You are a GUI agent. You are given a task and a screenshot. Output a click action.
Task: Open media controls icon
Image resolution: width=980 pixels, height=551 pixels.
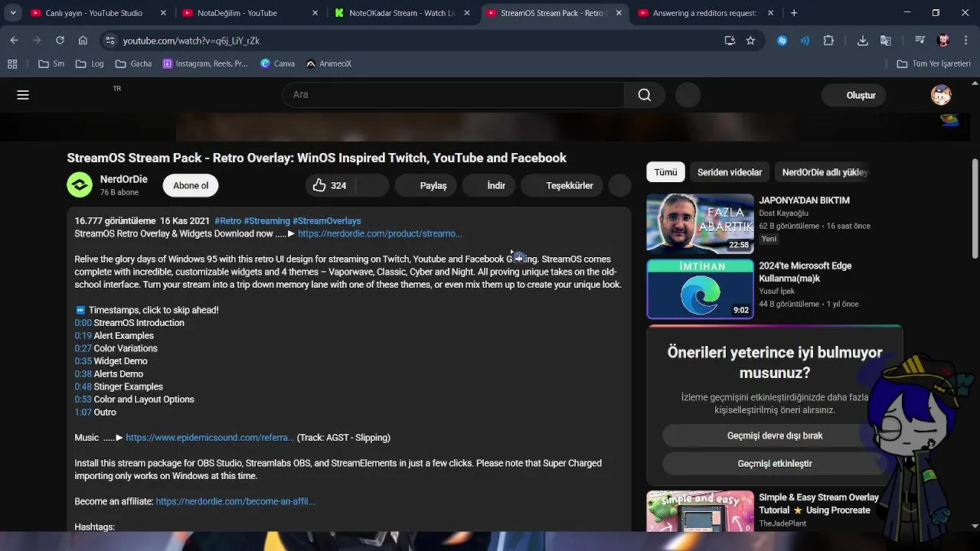click(920, 41)
